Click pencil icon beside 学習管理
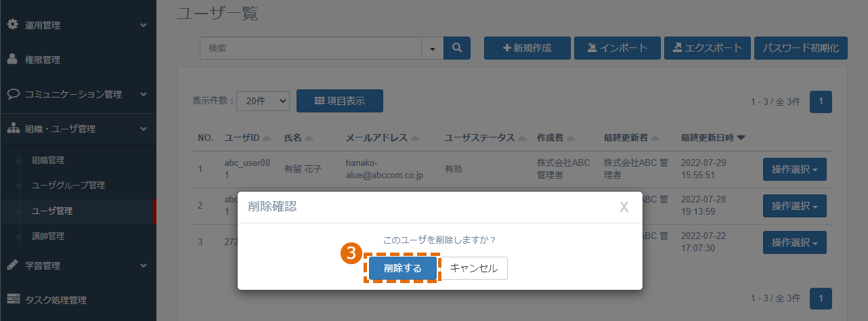Screen dimensions: 868x321 [x=12, y=265]
